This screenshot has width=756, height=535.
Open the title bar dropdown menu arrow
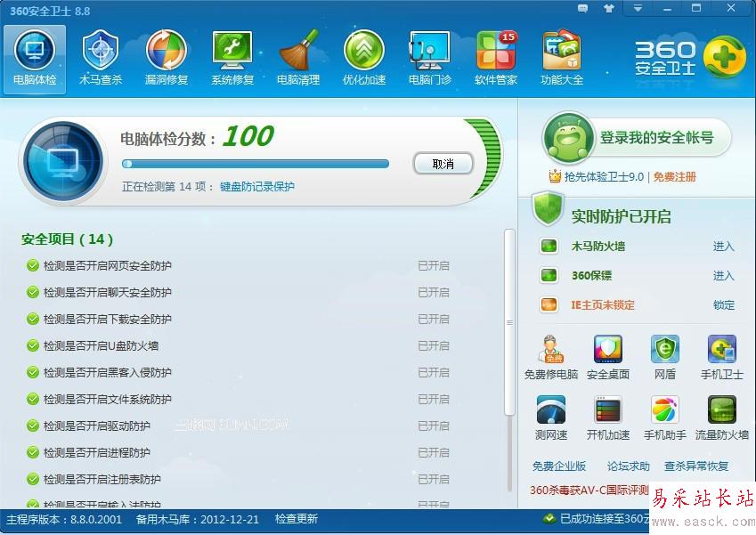point(638,9)
